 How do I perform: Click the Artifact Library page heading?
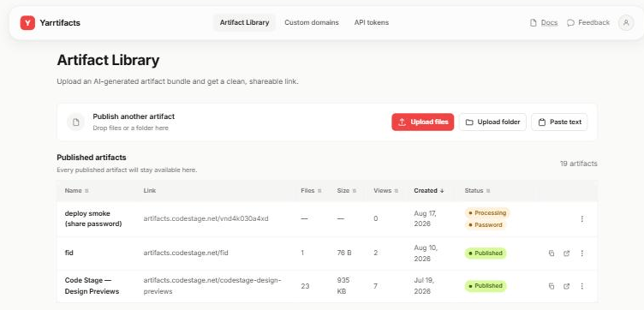[108, 60]
